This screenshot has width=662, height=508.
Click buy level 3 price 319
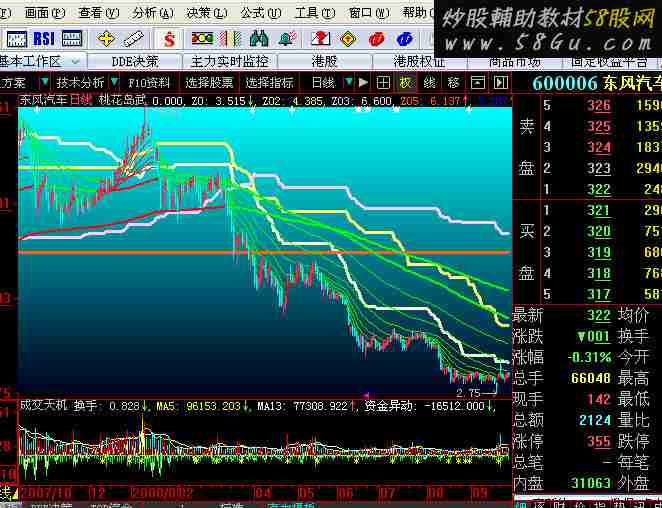click(599, 253)
